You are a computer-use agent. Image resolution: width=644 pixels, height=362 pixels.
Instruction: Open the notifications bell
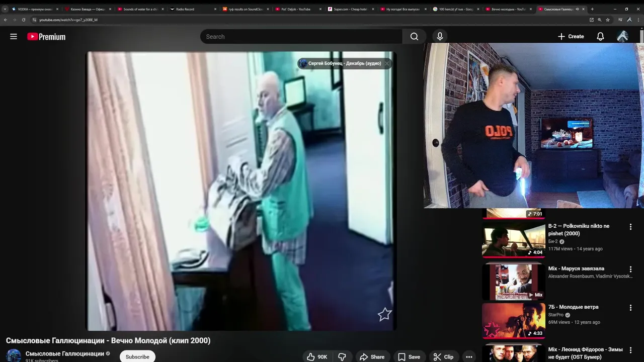point(600,37)
